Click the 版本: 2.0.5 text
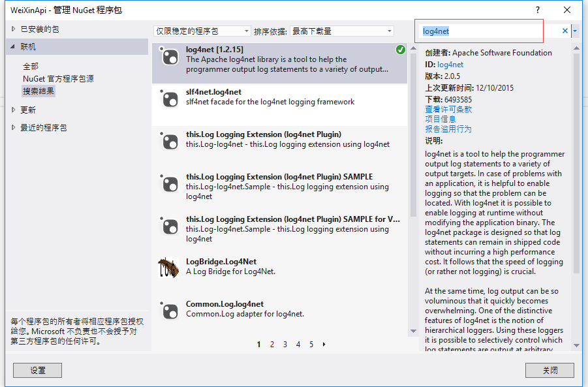The height and width of the screenshot is (387, 588). (x=442, y=76)
